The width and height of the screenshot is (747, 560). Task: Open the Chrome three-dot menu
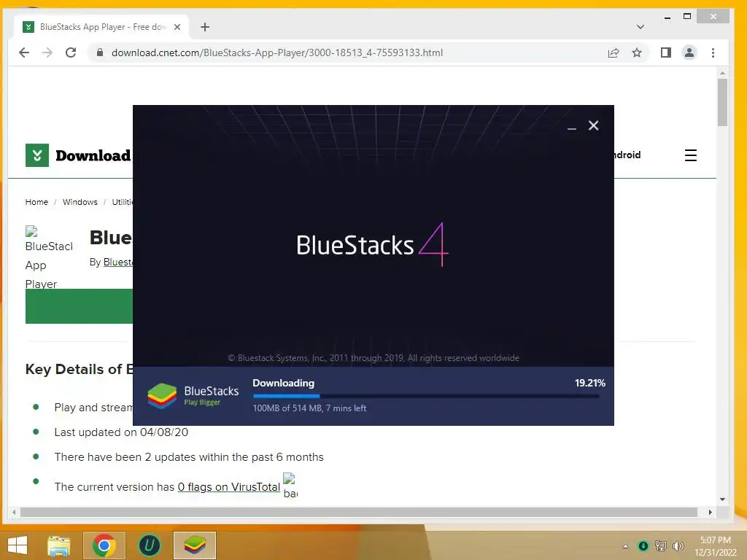pyautogui.click(x=713, y=52)
